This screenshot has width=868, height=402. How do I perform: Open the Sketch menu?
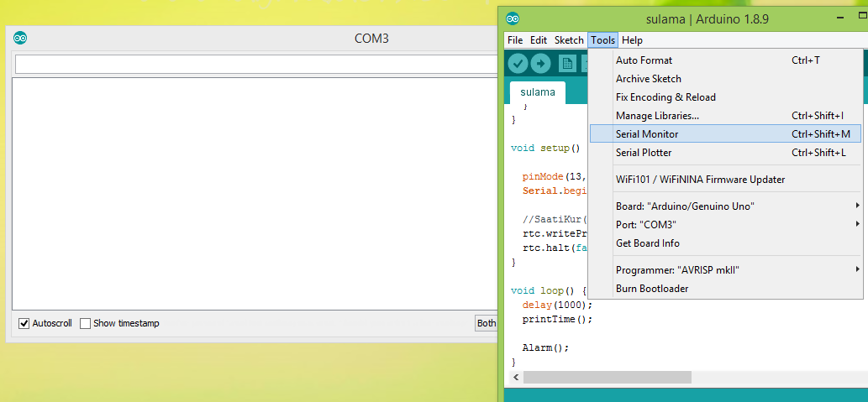point(569,40)
